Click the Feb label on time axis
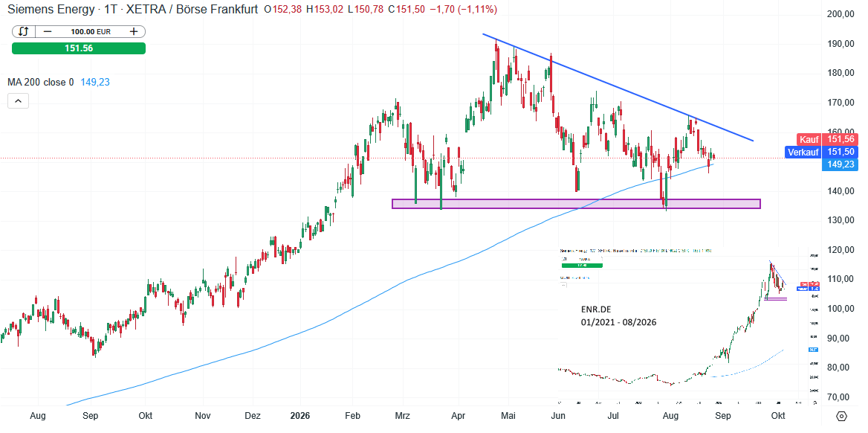868x433 pixels. [x=353, y=416]
